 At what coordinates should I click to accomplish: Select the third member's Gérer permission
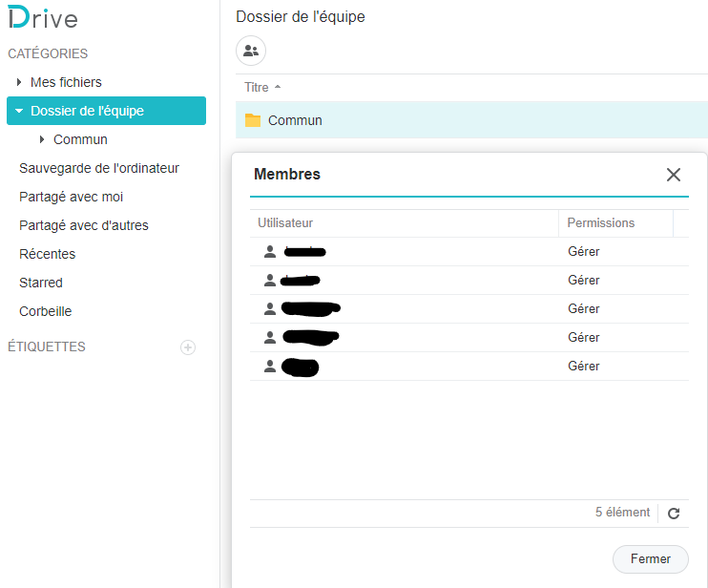coord(584,309)
